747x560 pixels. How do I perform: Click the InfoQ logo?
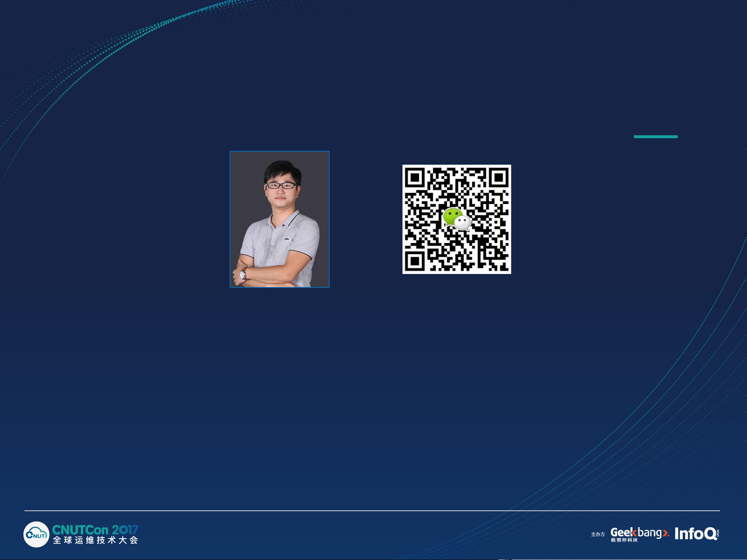[x=697, y=533]
